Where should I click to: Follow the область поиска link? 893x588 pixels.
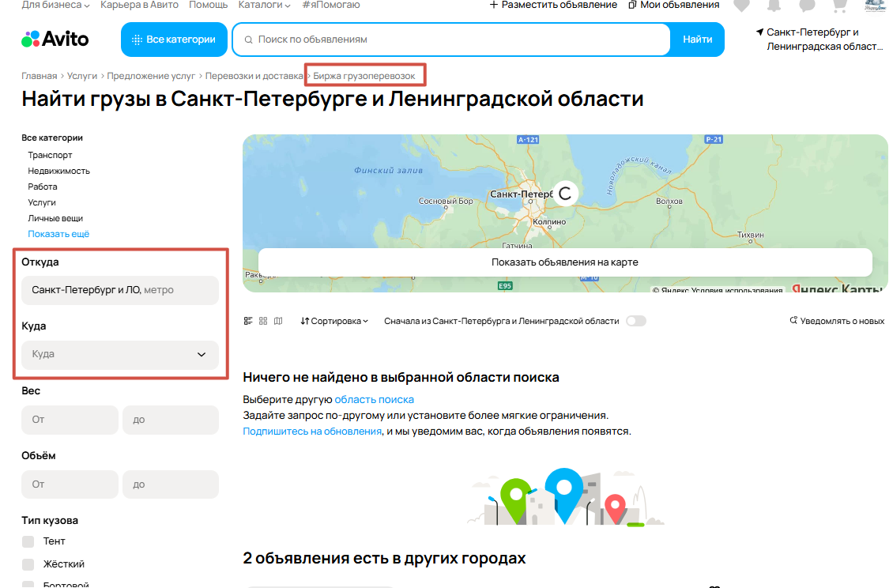[374, 399]
